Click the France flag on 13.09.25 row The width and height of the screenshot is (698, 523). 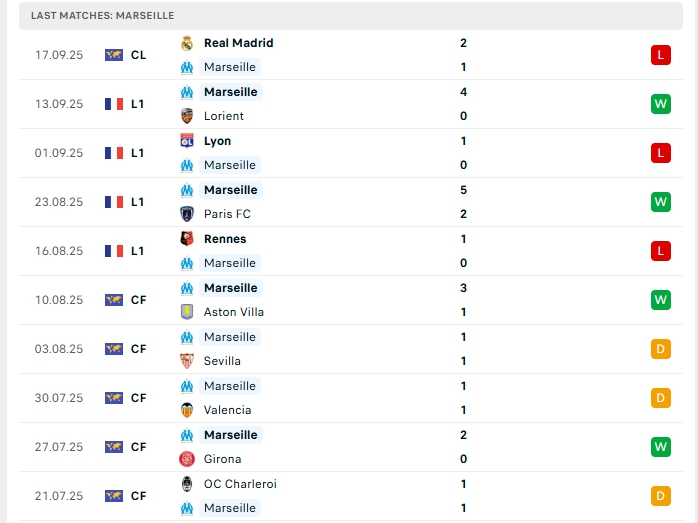pyautogui.click(x=114, y=104)
